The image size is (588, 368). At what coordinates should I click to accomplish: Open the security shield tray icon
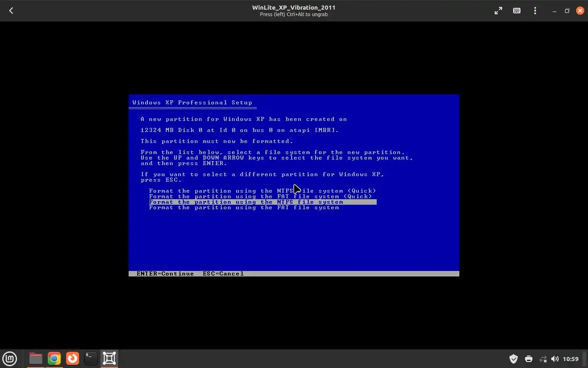(514, 359)
